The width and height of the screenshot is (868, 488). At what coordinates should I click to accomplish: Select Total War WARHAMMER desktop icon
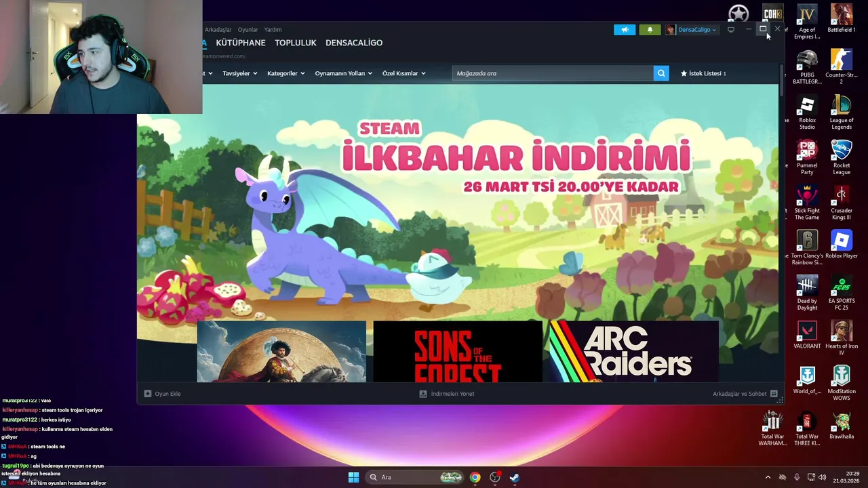click(x=772, y=429)
